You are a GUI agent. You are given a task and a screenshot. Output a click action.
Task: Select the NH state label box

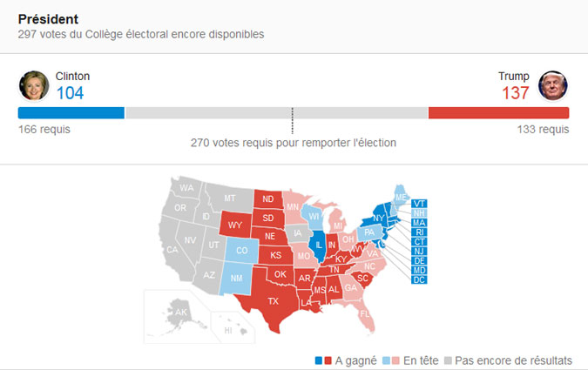pos(419,213)
